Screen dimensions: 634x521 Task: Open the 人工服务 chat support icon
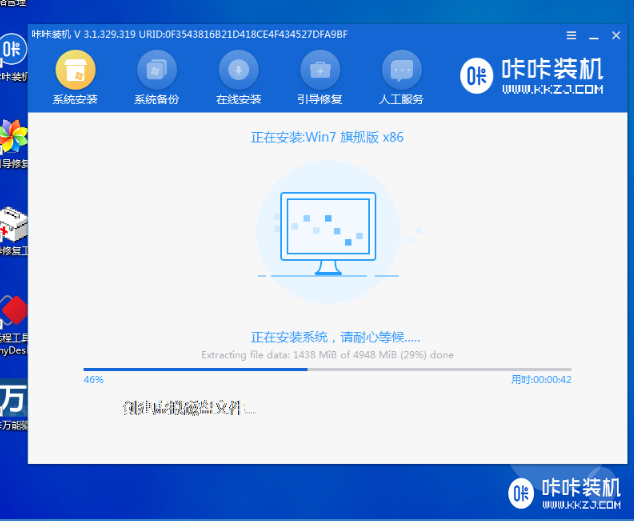(x=402, y=70)
